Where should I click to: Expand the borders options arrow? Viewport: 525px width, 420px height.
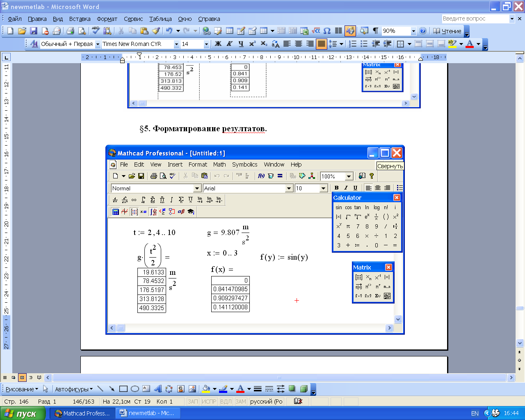point(409,44)
